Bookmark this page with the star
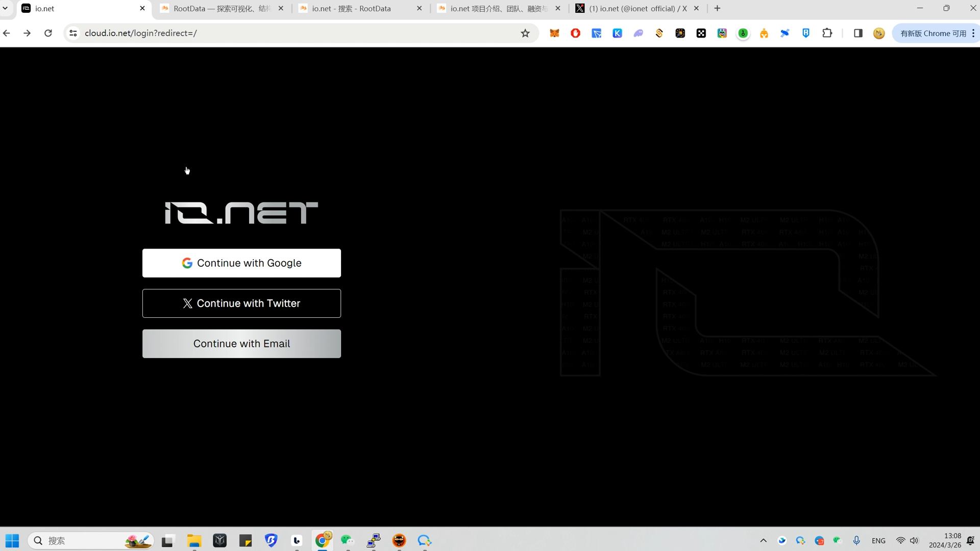The width and height of the screenshot is (980, 551). coord(525,33)
